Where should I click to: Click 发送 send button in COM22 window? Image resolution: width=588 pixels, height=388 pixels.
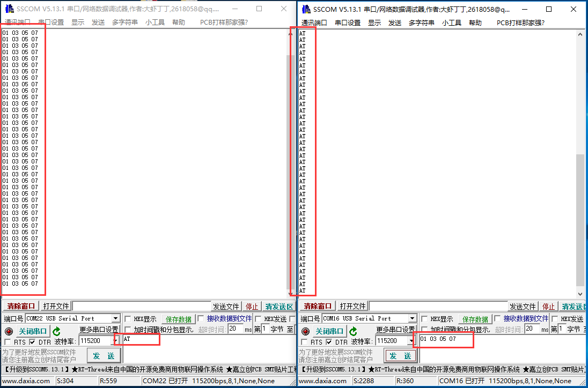pos(104,356)
